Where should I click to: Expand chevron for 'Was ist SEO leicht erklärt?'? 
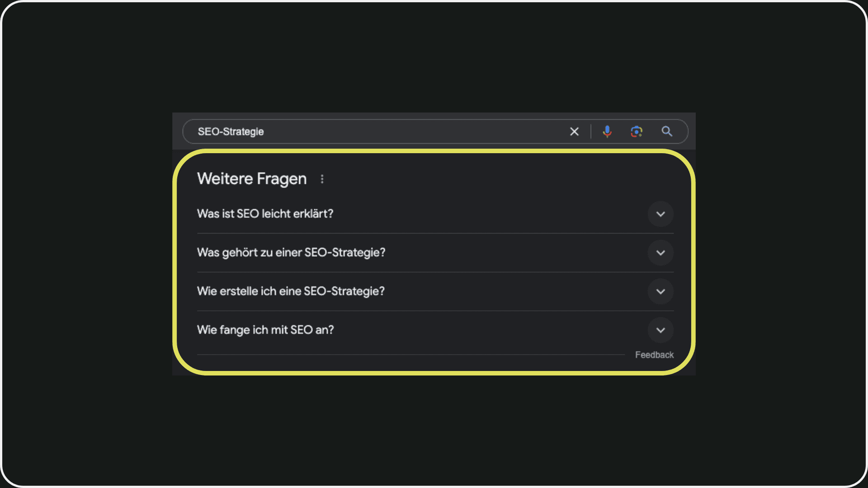click(x=660, y=214)
